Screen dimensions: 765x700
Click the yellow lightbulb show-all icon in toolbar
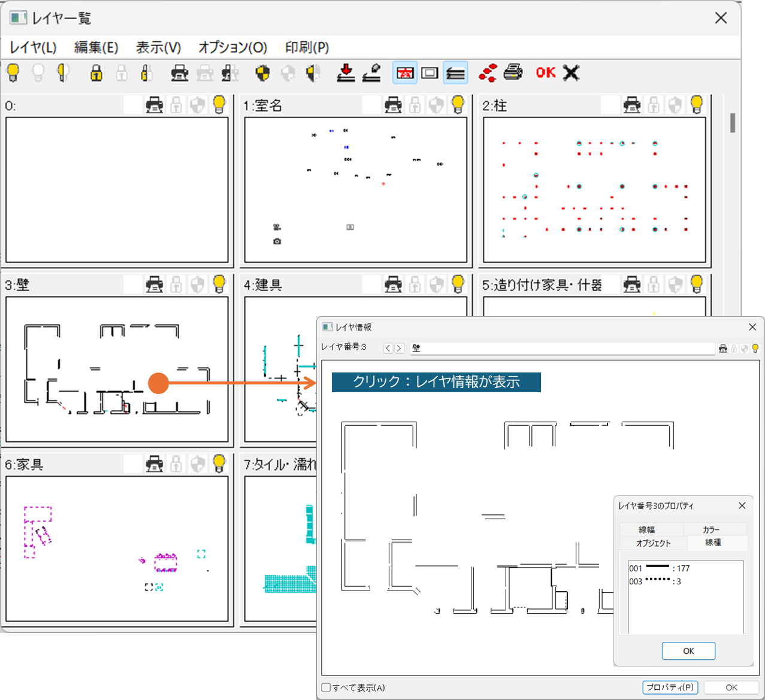coord(13,73)
